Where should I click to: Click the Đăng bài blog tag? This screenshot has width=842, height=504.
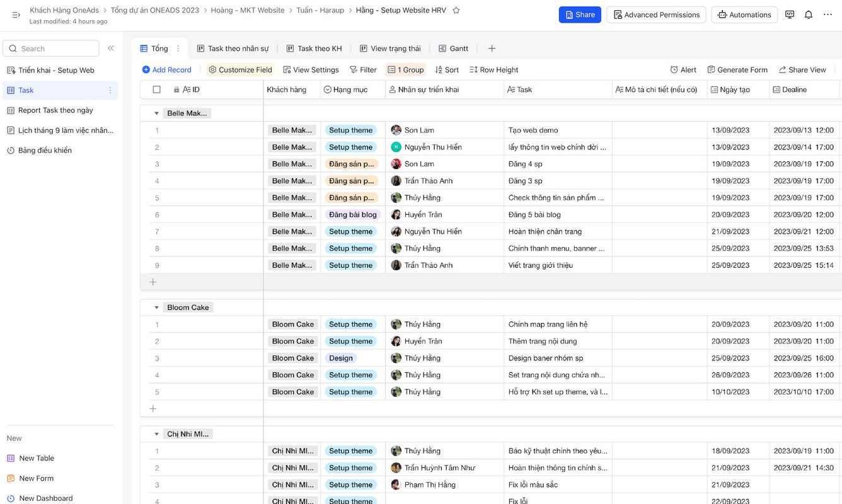[353, 215]
